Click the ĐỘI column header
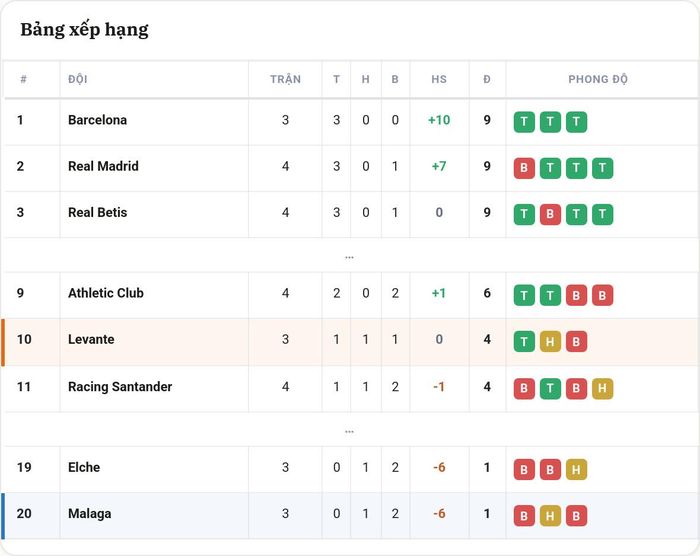This screenshot has width=700, height=556. point(78,79)
